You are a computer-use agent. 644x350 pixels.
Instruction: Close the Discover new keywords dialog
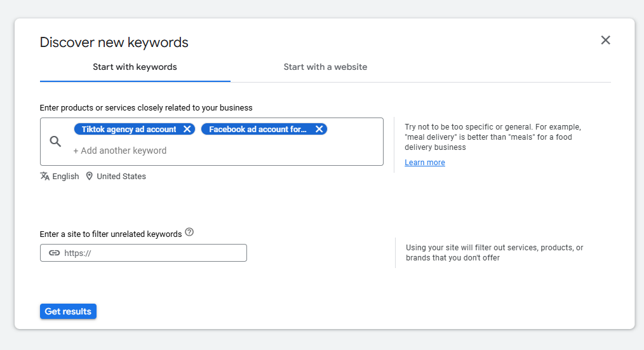605,40
